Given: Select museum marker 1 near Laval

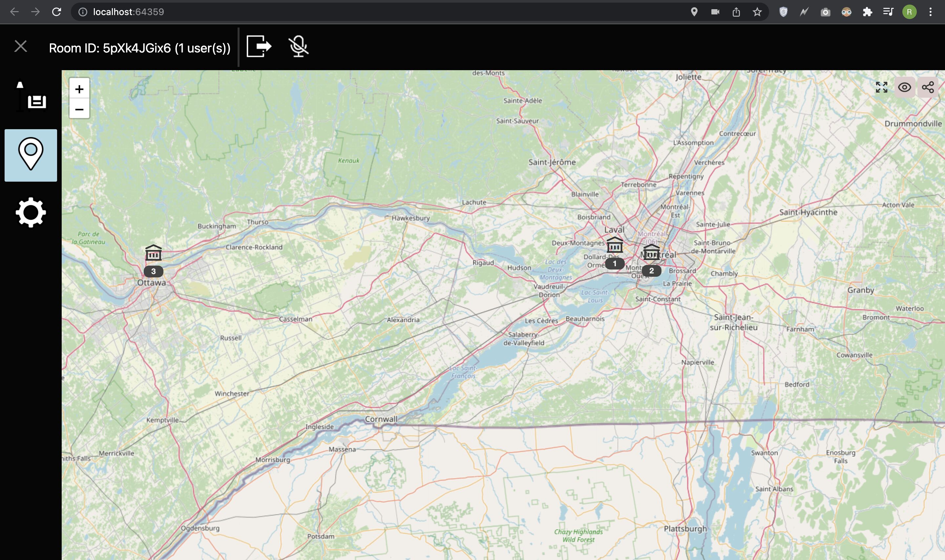Looking at the screenshot, I should pyautogui.click(x=614, y=246).
